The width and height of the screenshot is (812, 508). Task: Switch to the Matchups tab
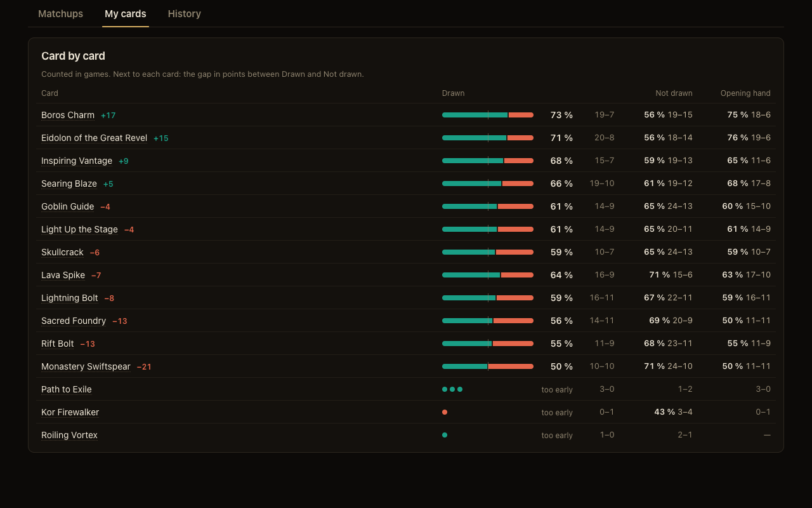60,13
